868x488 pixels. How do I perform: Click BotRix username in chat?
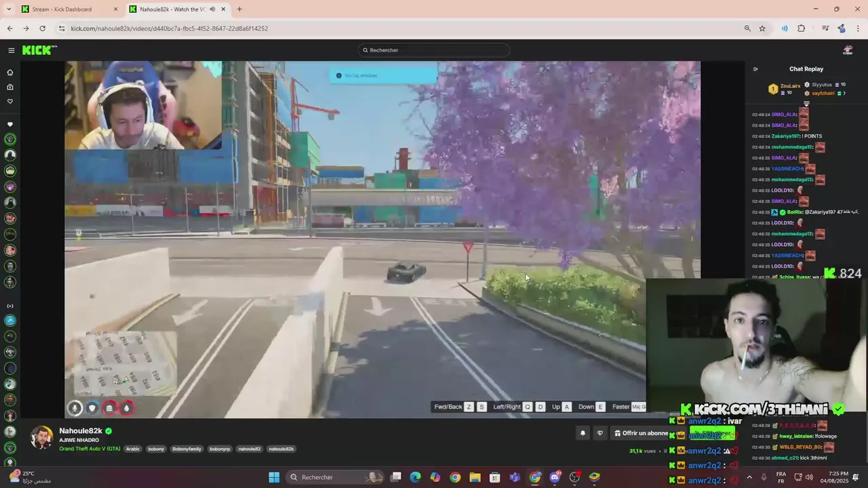tap(795, 212)
